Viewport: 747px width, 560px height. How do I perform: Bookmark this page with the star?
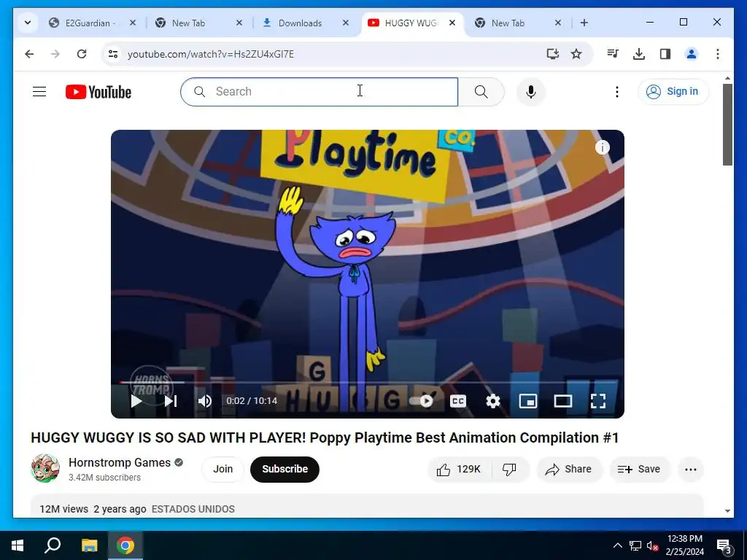576,54
